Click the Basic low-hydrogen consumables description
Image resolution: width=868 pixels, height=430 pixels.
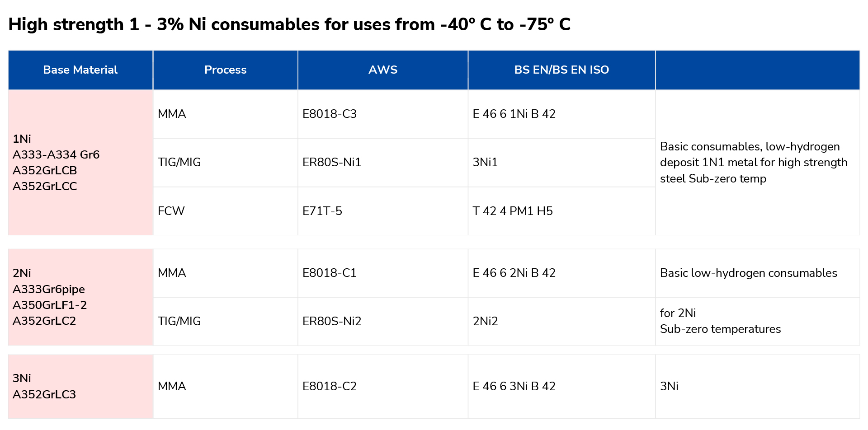click(748, 273)
